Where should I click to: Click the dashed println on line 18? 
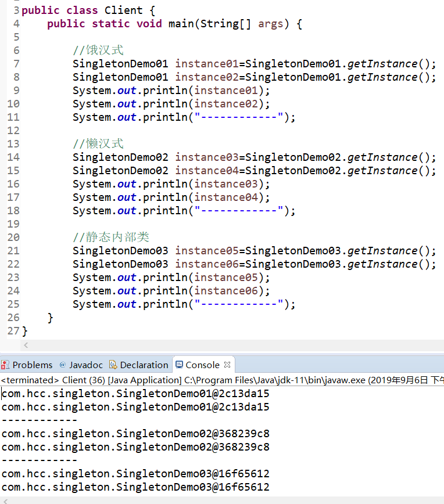coord(184,211)
